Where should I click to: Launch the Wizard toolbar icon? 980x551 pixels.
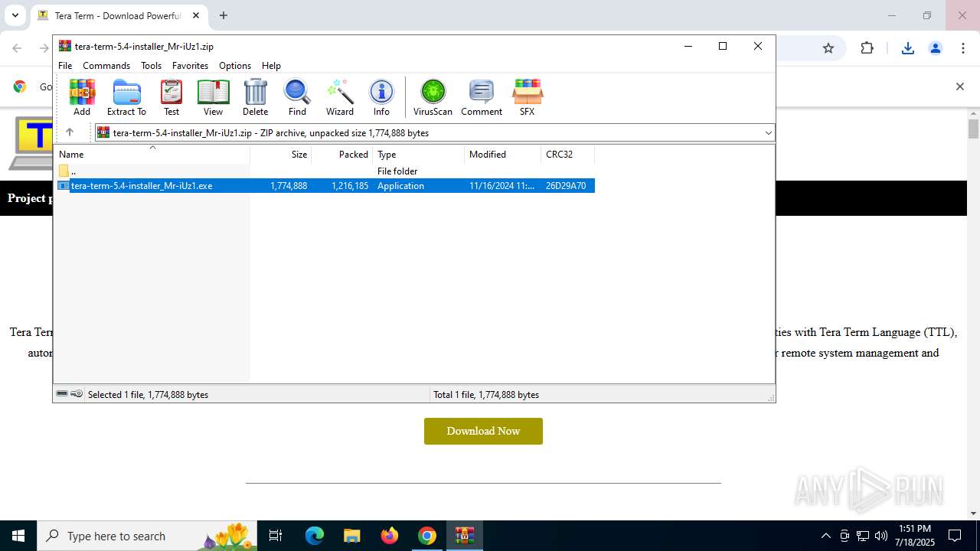coord(340,98)
